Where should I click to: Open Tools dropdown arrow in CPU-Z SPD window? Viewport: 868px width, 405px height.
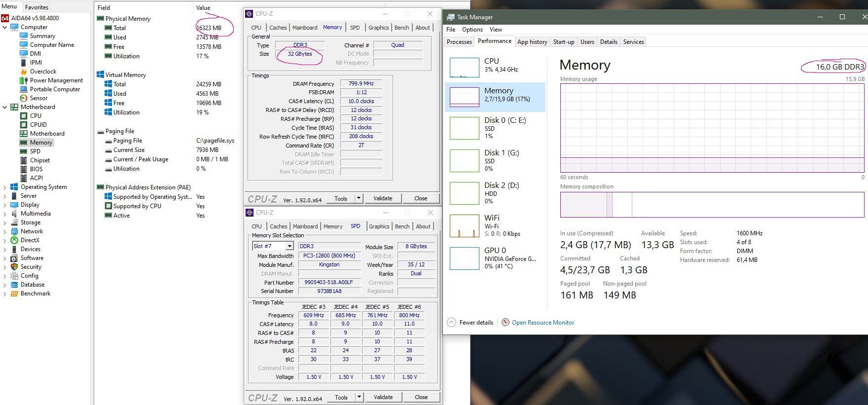click(x=359, y=397)
